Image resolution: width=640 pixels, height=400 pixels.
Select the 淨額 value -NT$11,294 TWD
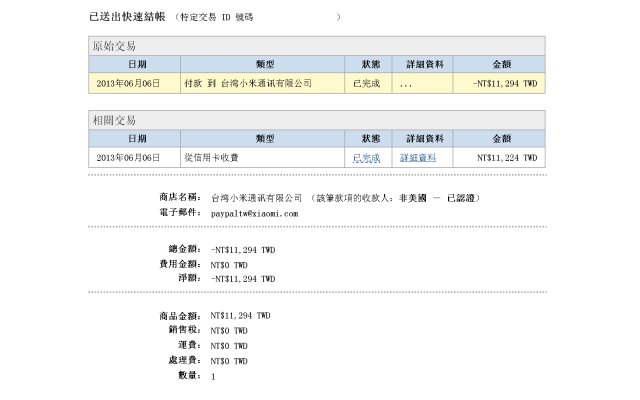tap(243, 279)
